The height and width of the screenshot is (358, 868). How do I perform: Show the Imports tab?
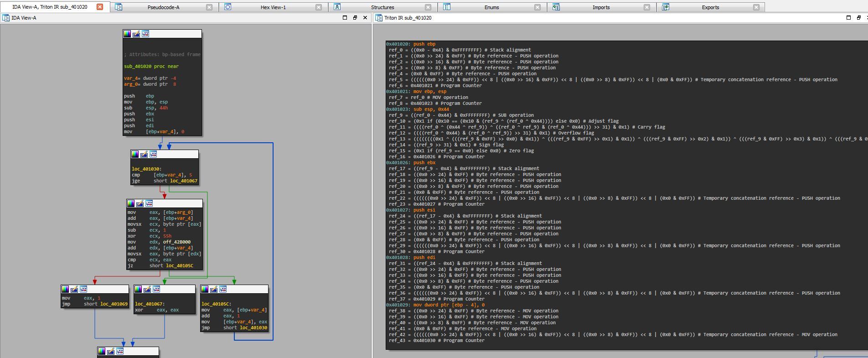[601, 7]
